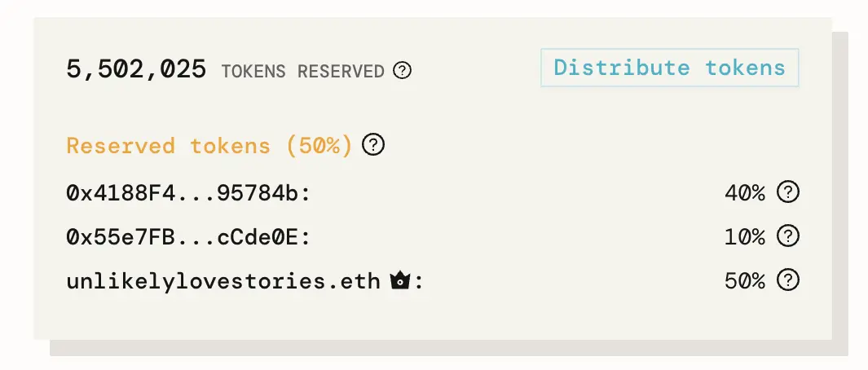
Task: Click the (50%) rate in the heading
Action: click(319, 147)
